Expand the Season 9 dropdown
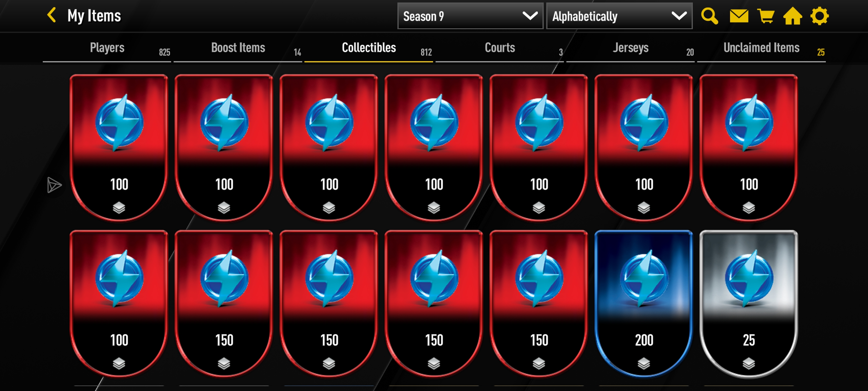Image resolution: width=868 pixels, height=391 pixels. pyautogui.click(x=470, y=16)
